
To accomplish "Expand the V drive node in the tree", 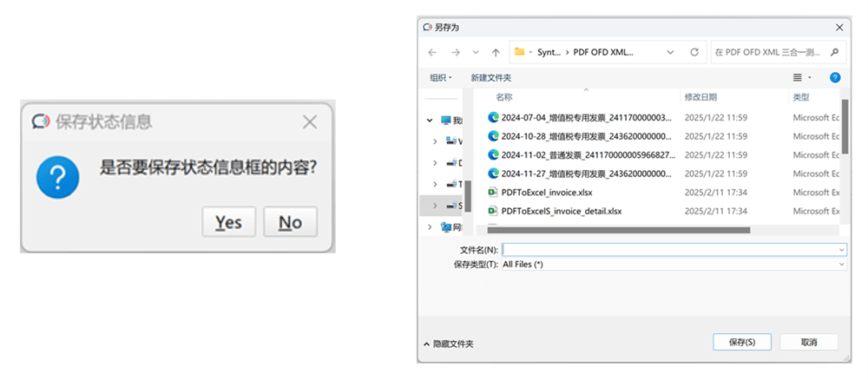I will (x=436, y=141).
